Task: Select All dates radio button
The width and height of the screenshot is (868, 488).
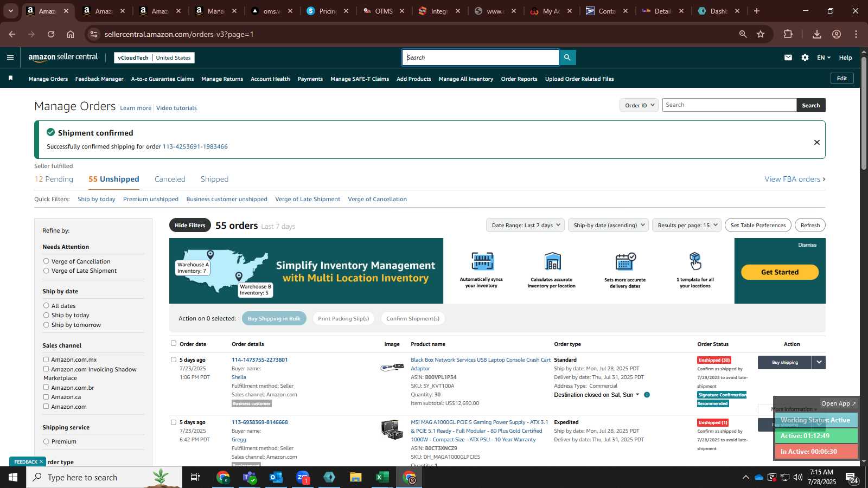Action: click(x=46, y=306)
